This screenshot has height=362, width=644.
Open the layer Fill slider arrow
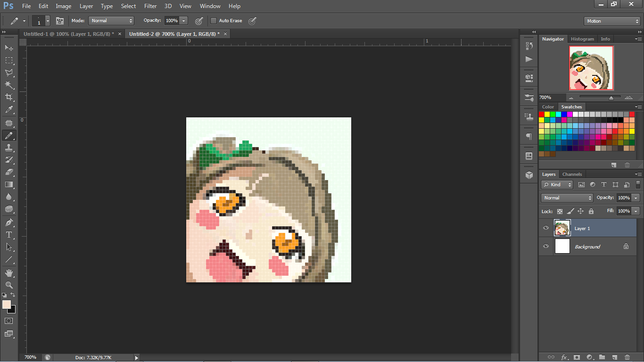pyautogui.click(x=636, y=211)
